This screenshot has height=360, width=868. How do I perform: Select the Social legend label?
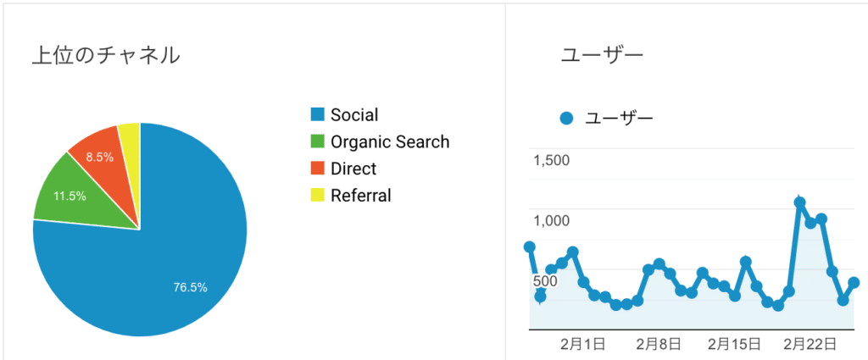coord(354,115)
